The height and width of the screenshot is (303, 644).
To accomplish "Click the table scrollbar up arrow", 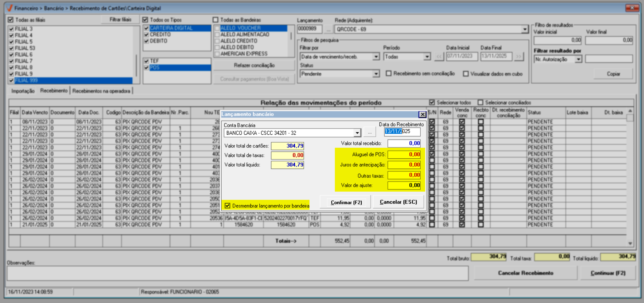I will (x=630, y=111).
